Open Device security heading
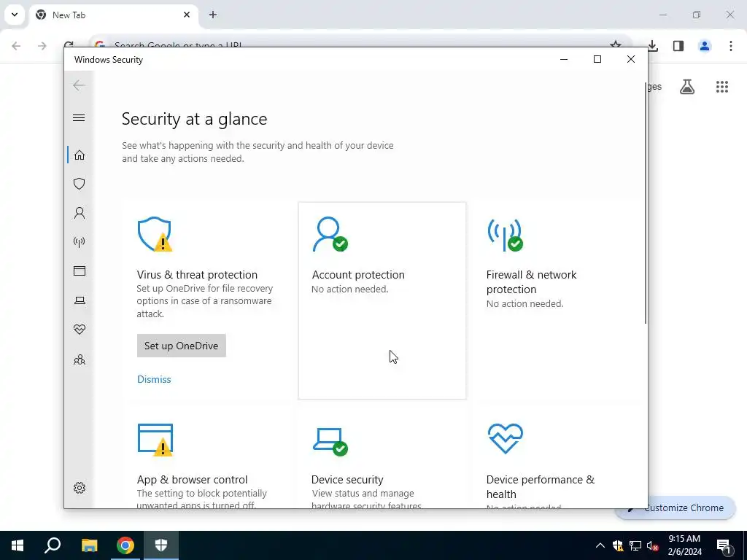 pyautogui.click(x=347, y=480)
